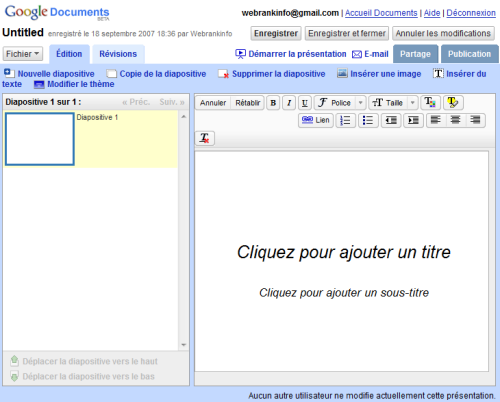This screenshot has width=500, height=402.
Task: Center align the text
Action: pyautogui.click(x=455, y=120)
